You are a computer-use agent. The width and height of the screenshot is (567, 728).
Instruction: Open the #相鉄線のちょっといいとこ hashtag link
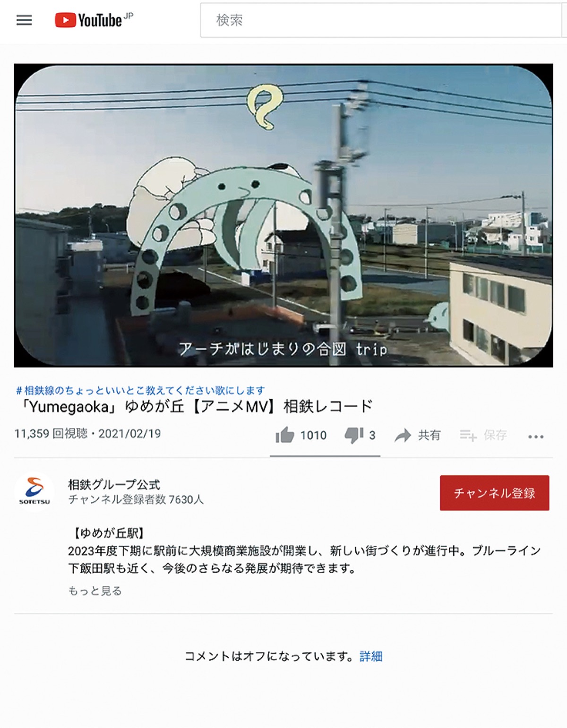click(140, 390)
